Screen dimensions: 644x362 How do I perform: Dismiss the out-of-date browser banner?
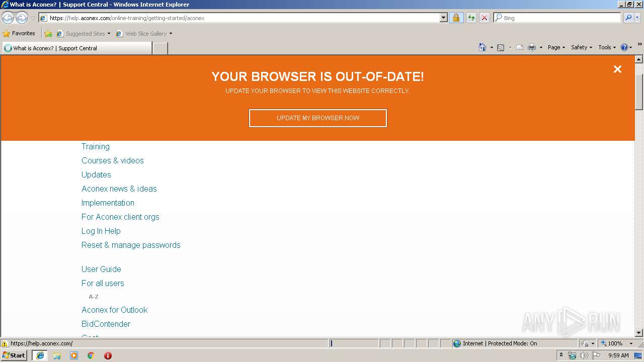pos(617,69)
